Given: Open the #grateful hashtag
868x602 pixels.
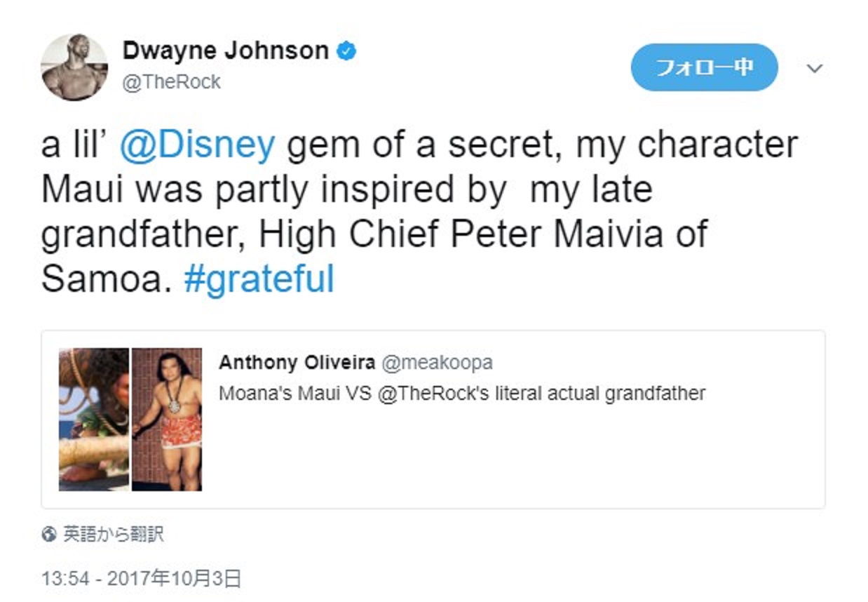Looking at the screenshot, I should 259,279.
